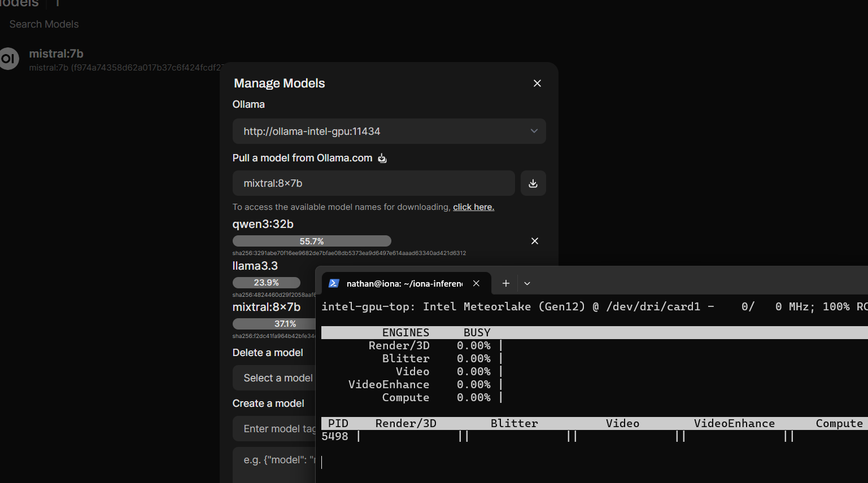
Task: Click the Ollama.com download icon beside the pull label
Action: click(382, 158)
